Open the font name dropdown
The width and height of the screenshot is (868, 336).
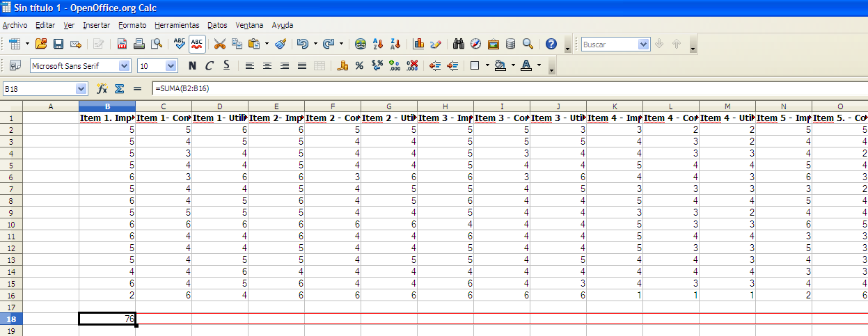tap(125, 66)
